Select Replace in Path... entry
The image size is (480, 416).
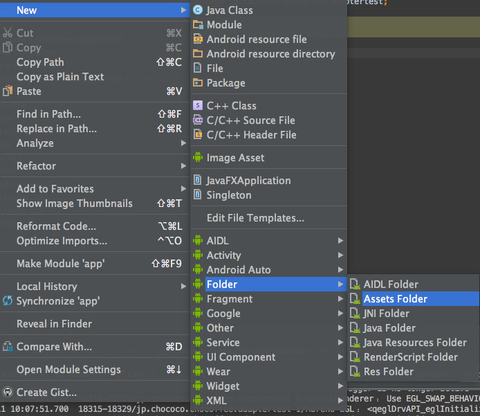(x=95, y=129)
